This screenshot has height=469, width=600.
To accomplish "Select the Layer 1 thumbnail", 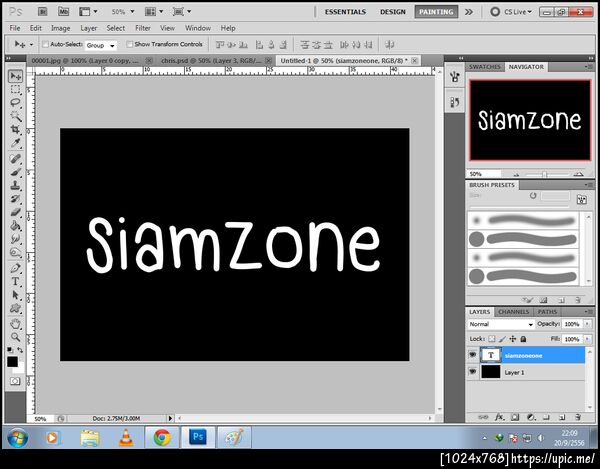I will (x=491, y=371).
